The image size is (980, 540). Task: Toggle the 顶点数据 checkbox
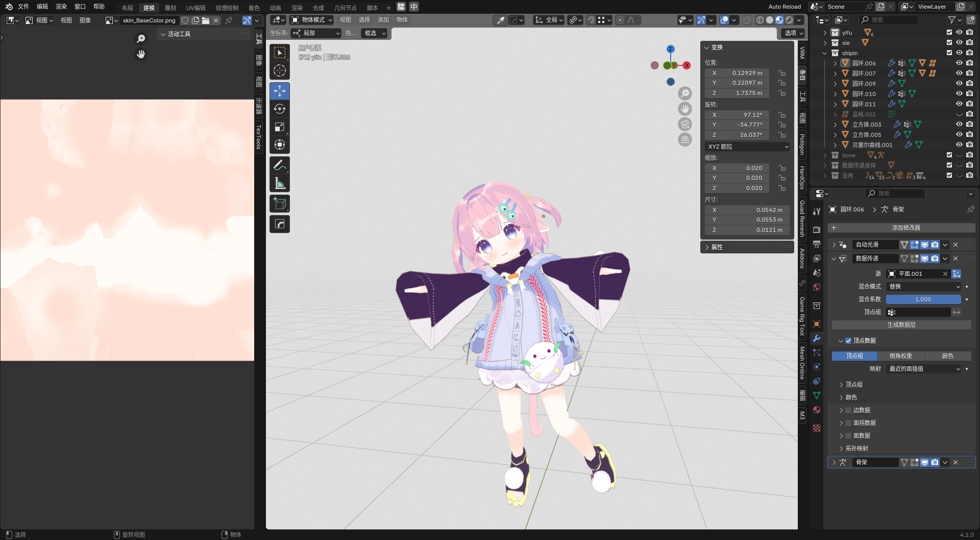(848, 341)
